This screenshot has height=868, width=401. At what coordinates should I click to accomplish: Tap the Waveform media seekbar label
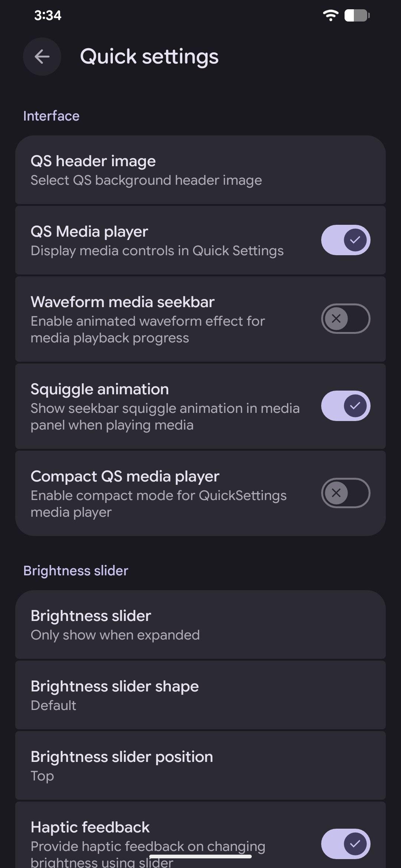pos(123,302)
